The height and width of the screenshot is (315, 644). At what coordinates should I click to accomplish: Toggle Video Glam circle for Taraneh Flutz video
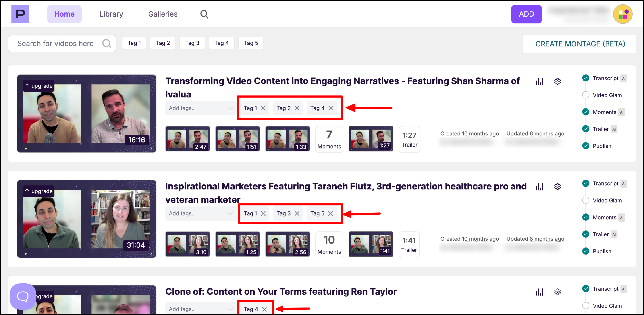click(586, 200)
